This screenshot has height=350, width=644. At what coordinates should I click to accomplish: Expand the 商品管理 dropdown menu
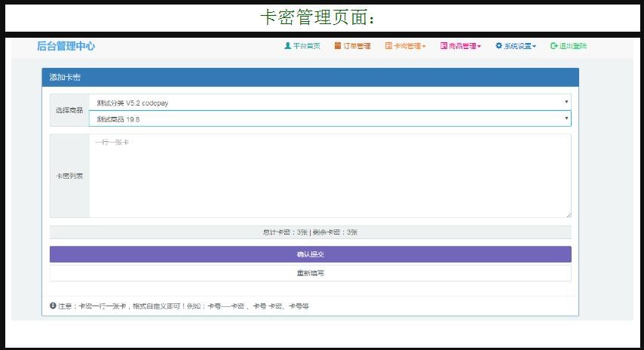pos(461,46)
